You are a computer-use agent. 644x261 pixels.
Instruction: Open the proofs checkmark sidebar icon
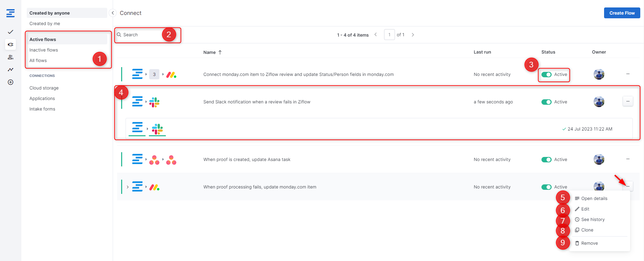click(x=10, y=32)
